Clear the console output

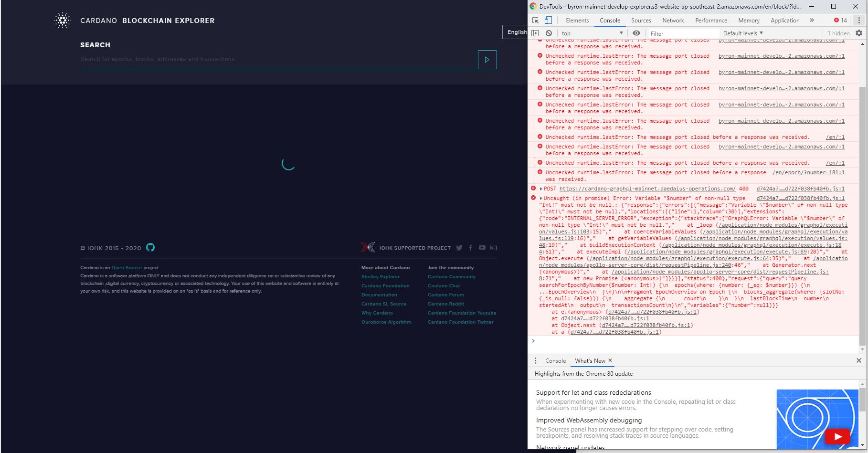549,33
